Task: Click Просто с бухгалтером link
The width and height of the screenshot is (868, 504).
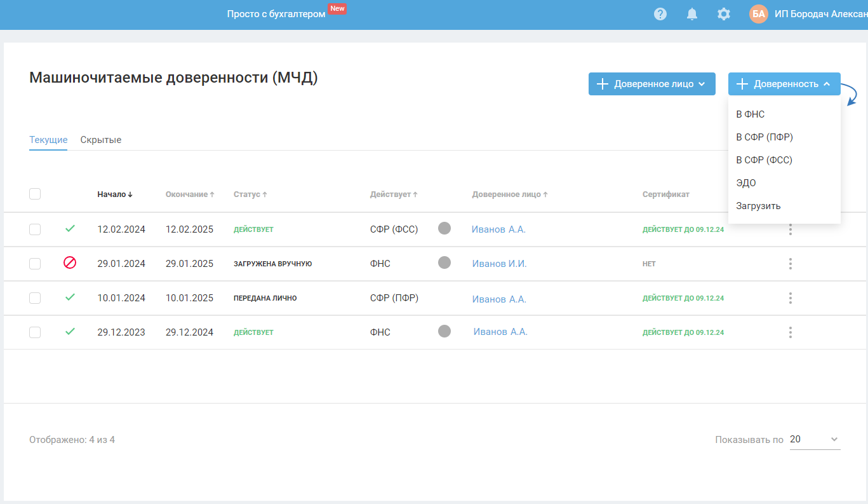Action: [x=276, y=14]
